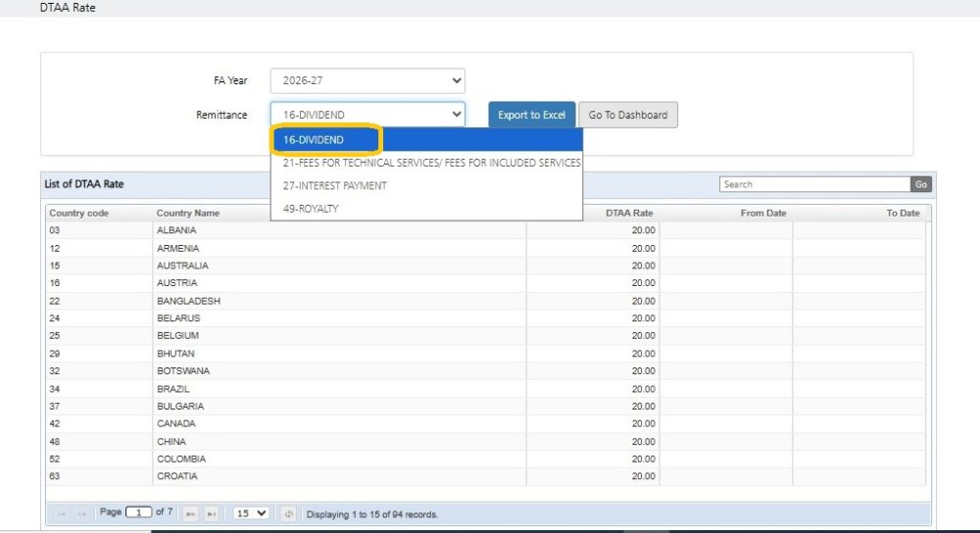Select the BOTSWANA country cell
The height and width of the screenshot is (533, 980).
click(x=339, y=370)
